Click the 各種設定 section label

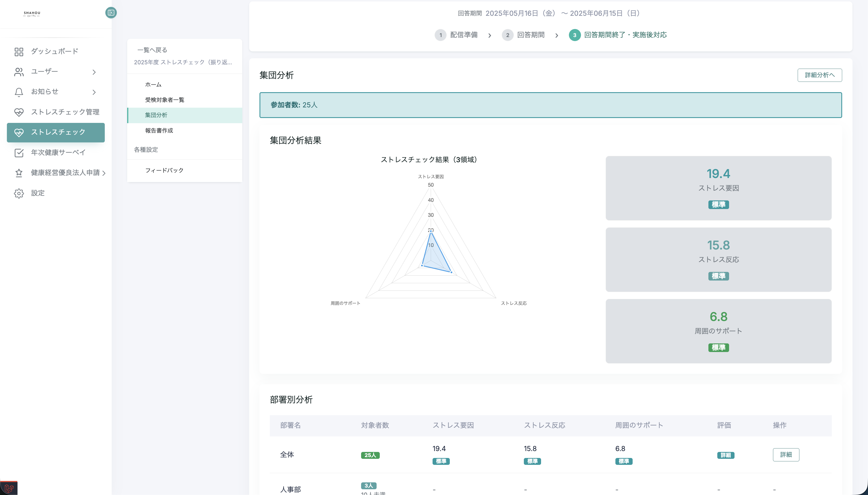tap(146, 150)
